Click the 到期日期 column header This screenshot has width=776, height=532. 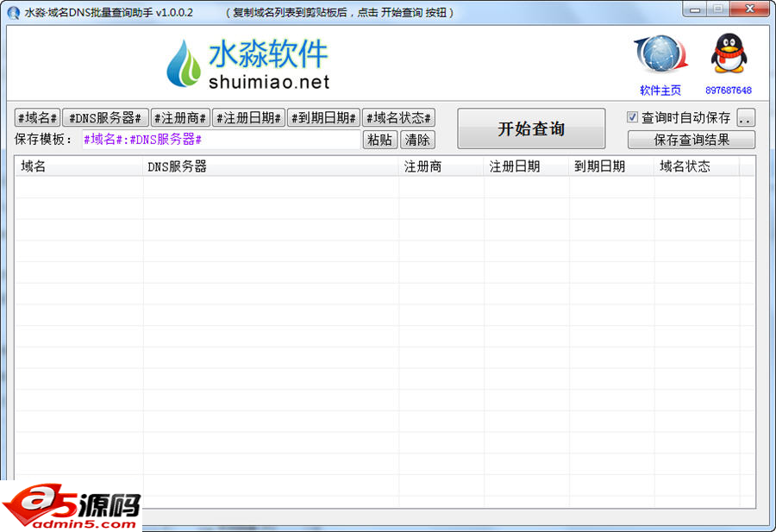pos(611,166)
